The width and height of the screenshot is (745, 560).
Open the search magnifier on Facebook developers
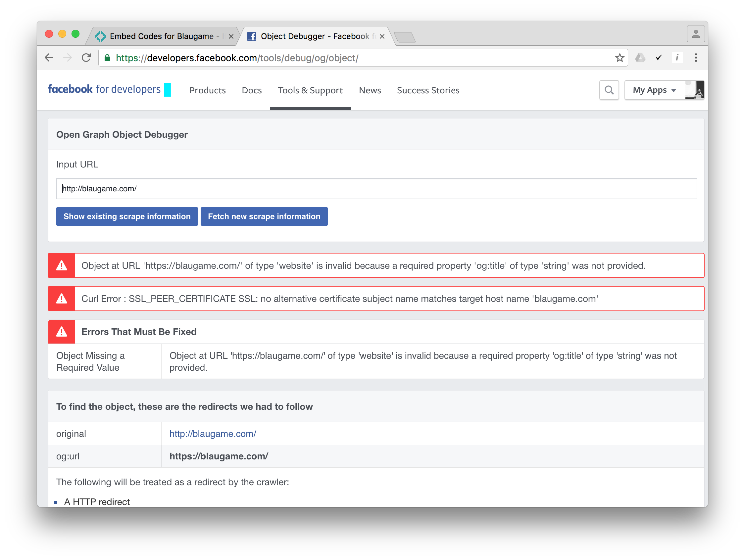coord(609,90)
